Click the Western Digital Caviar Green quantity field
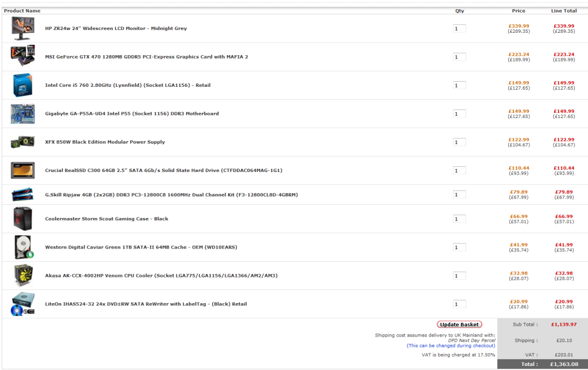The height and width of the screenshot is (370, 588). tap(459, 247)
